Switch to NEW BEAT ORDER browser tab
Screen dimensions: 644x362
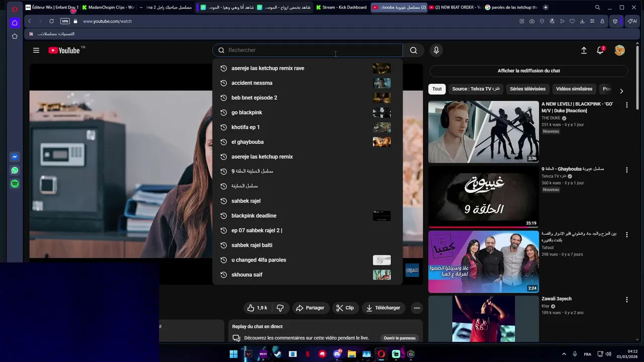[455, 8]
